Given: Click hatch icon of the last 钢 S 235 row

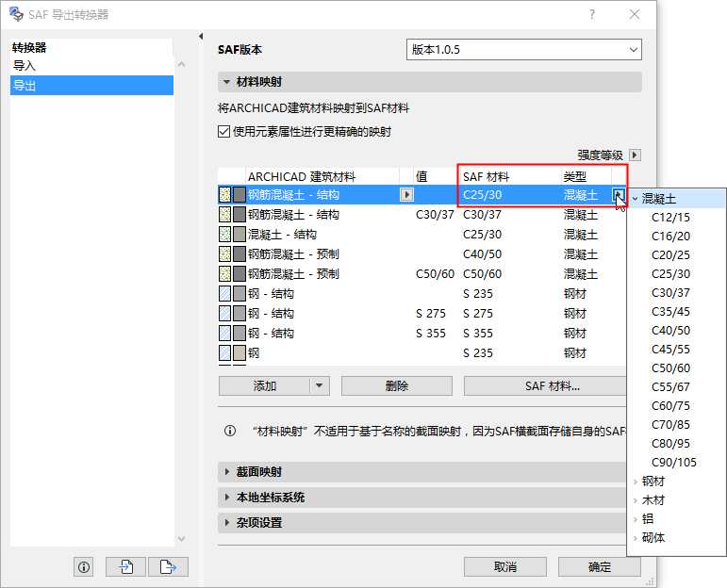Looking at the screenshot, I should (224, 353).
